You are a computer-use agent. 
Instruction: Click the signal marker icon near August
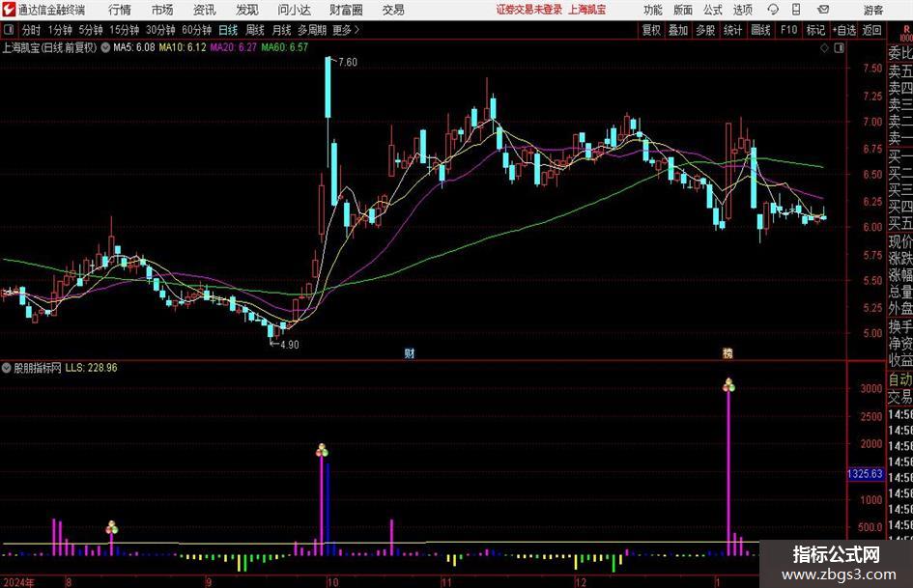coord(112,527)
